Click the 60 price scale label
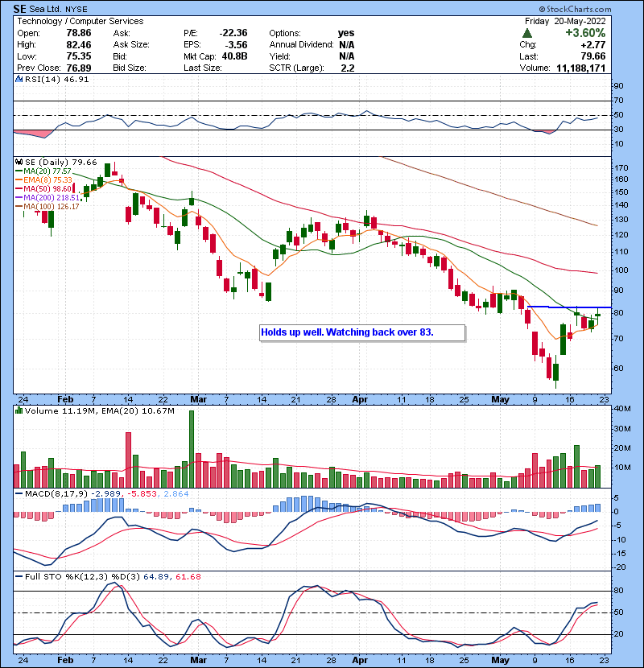This screenshot has width=644, height=668. click(619, 369)
